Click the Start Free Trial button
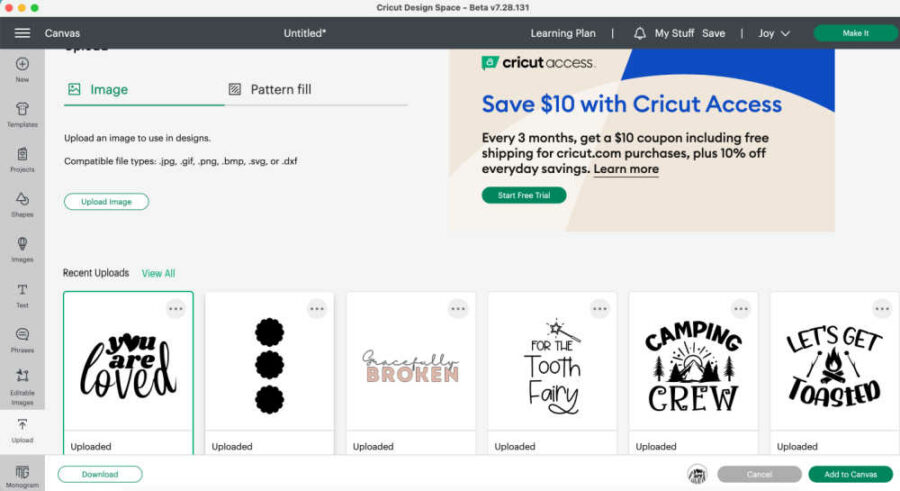The image size is (900, 491). point(523,195)
